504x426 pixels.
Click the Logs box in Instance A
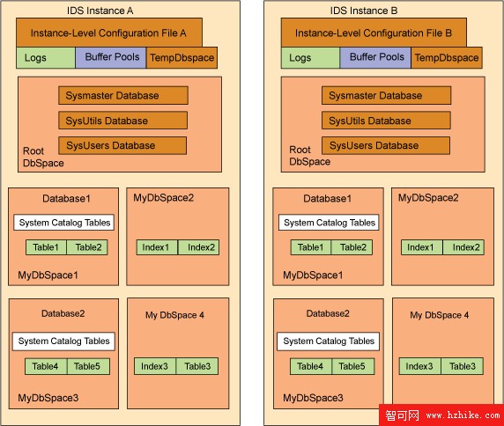pos(46,58)
